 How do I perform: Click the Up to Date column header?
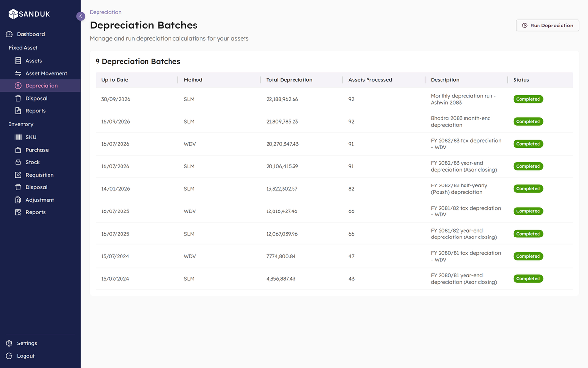click(115, 80)
